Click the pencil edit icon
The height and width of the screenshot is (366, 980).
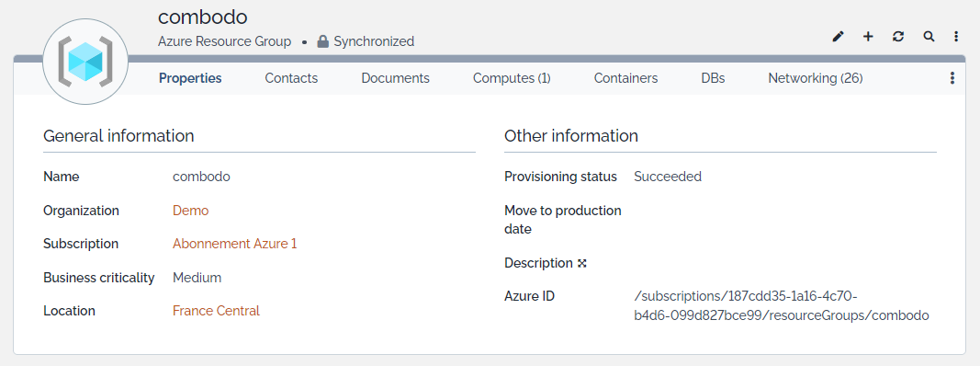[x=839, y=37]
